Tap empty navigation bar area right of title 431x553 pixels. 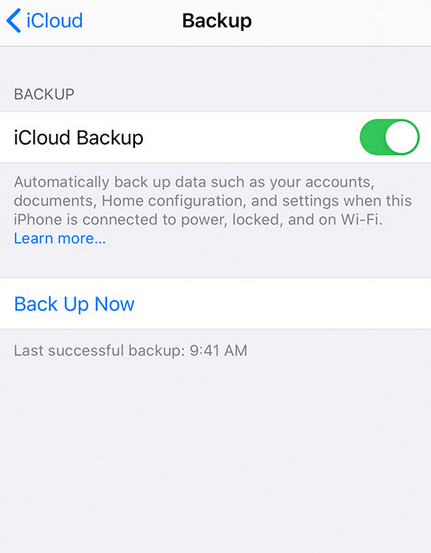(x=341, y=21)
